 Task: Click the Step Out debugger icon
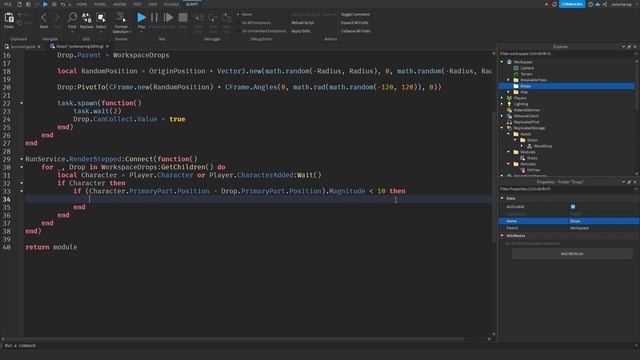(227, 18)
